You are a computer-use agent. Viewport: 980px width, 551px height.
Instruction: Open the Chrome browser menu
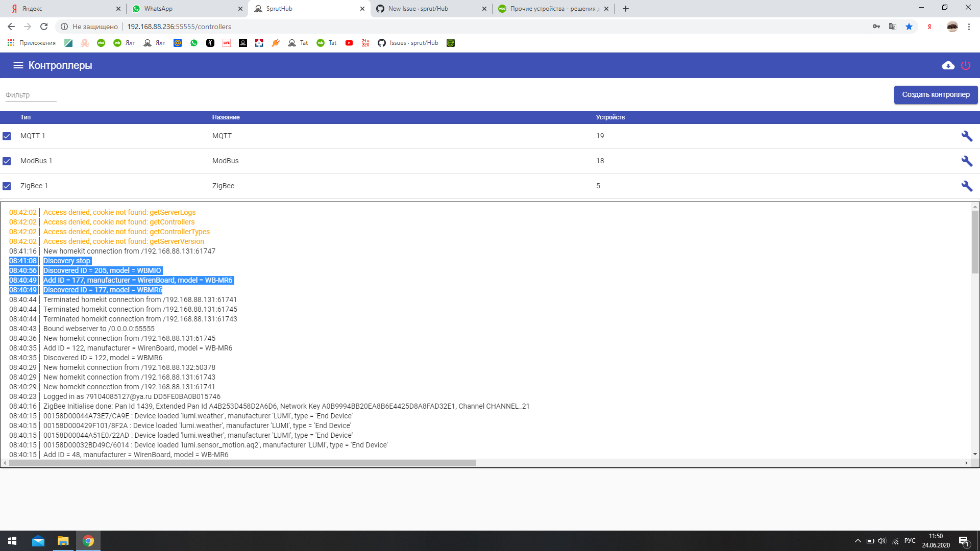click(x=969, y=27)
